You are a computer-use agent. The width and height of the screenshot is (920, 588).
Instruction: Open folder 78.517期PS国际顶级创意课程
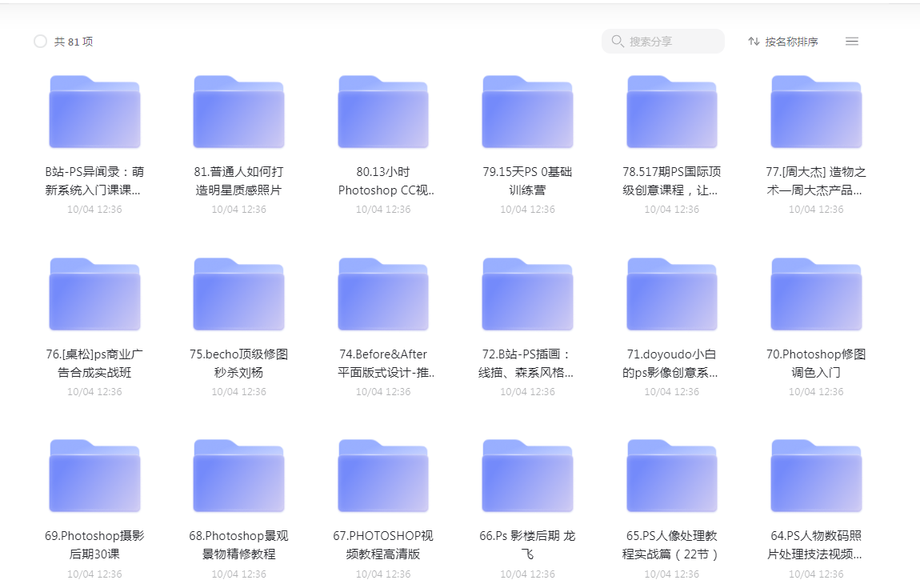tap(671, 112)
